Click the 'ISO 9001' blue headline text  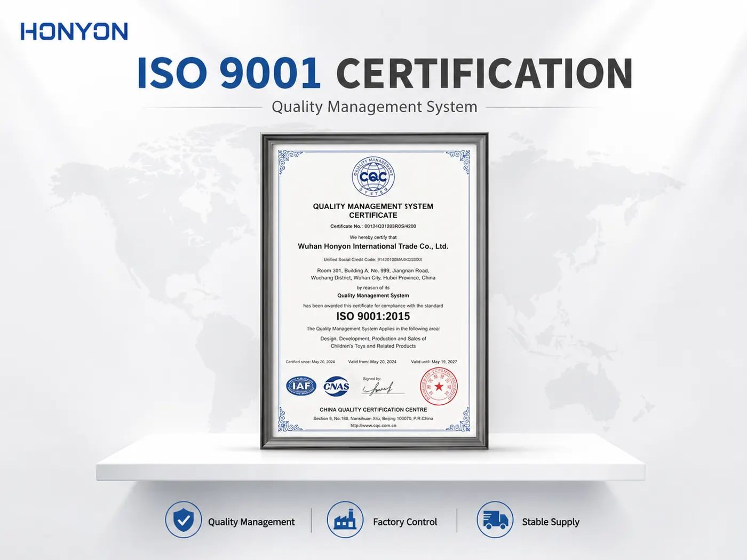coord(229,73)
